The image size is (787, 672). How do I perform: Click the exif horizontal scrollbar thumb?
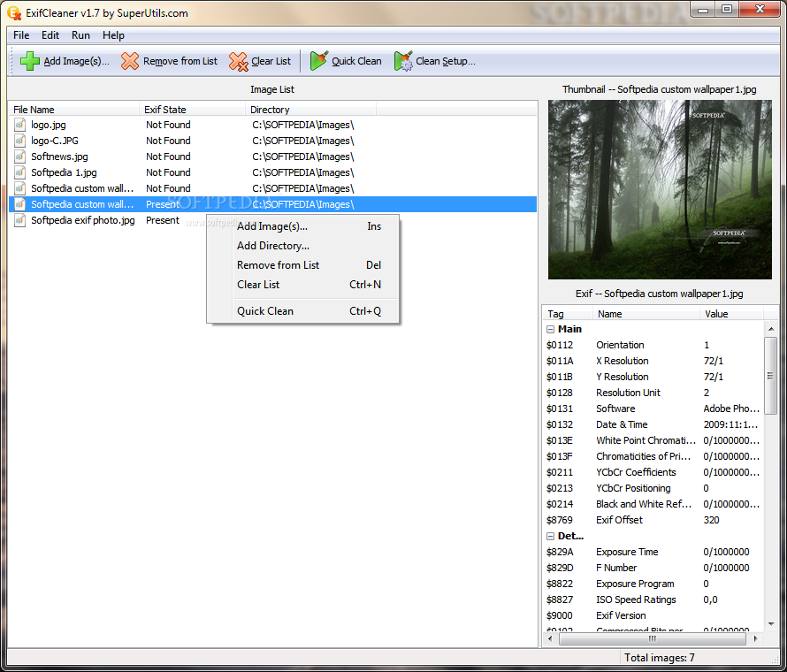pyautogui.click(x=652, y=639)
